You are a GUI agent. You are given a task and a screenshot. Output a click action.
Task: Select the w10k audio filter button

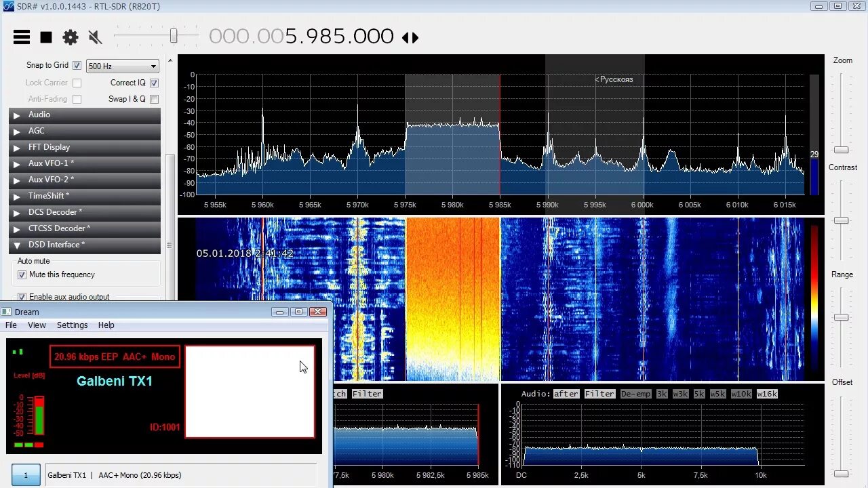pos(741,394)
